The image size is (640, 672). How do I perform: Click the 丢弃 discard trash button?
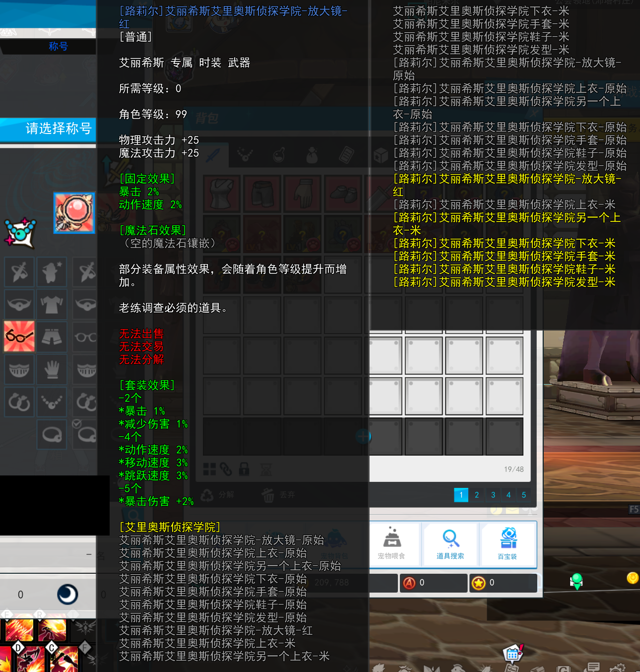click(278, 495)
